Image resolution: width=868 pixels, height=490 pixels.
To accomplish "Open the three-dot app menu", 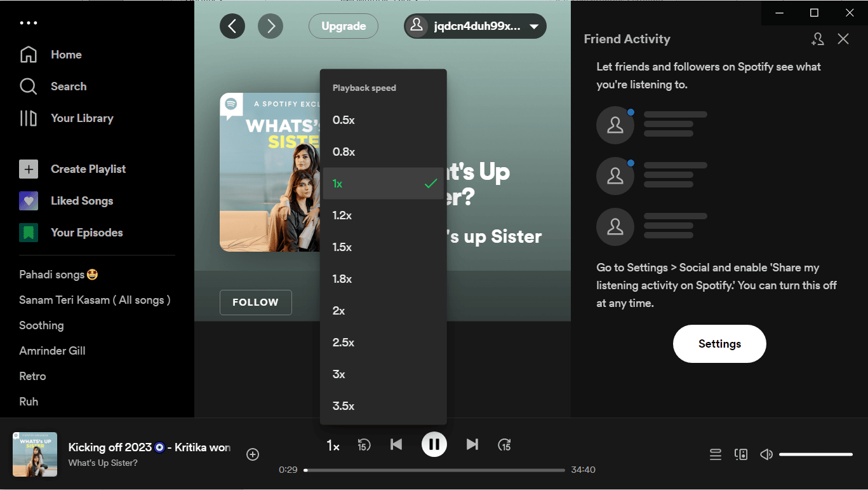I will click(29, 23).
